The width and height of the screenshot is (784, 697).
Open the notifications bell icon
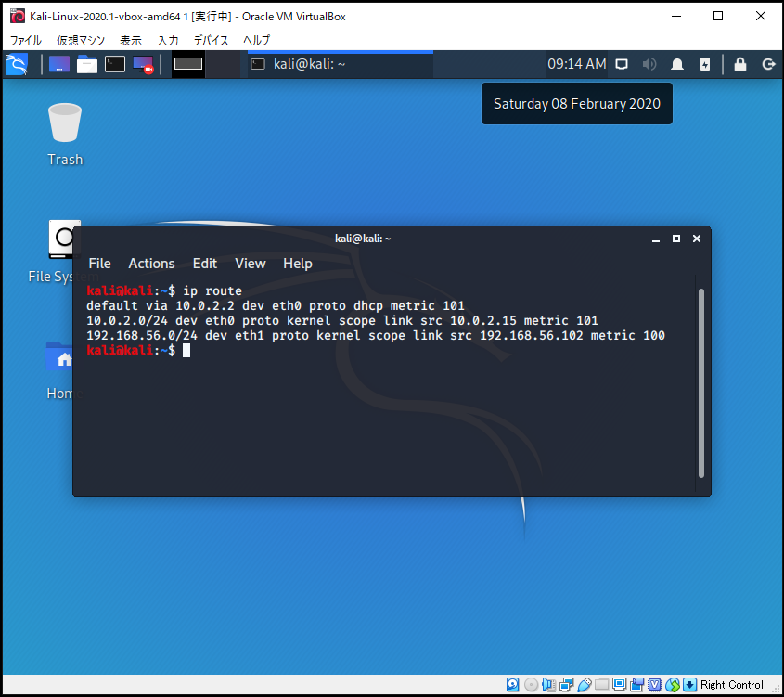(677, 64)
